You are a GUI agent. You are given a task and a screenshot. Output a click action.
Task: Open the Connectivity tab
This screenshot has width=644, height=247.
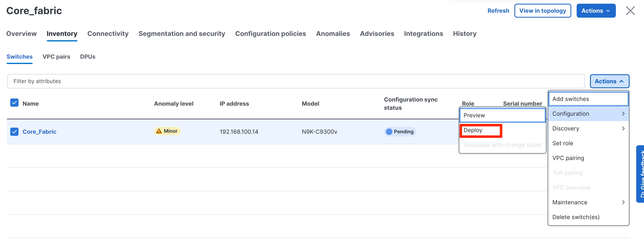[108, 34]
